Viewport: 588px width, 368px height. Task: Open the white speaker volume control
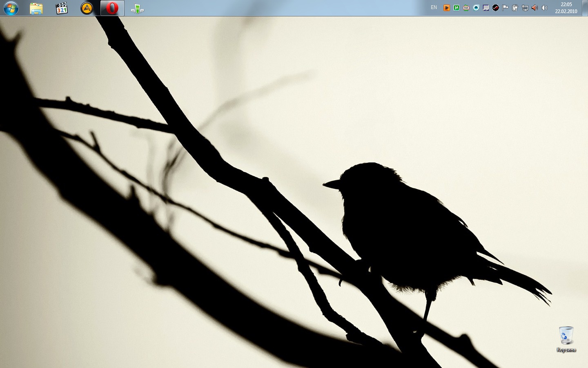544,8
